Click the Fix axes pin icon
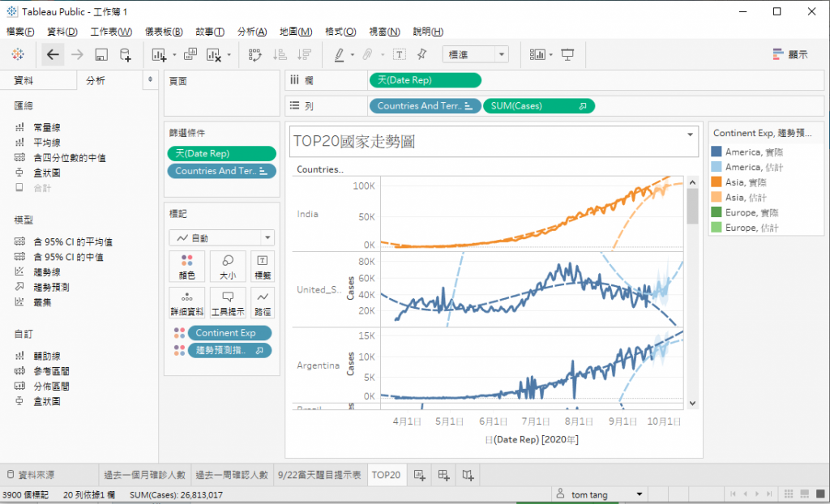 click(x=421, y=54)
